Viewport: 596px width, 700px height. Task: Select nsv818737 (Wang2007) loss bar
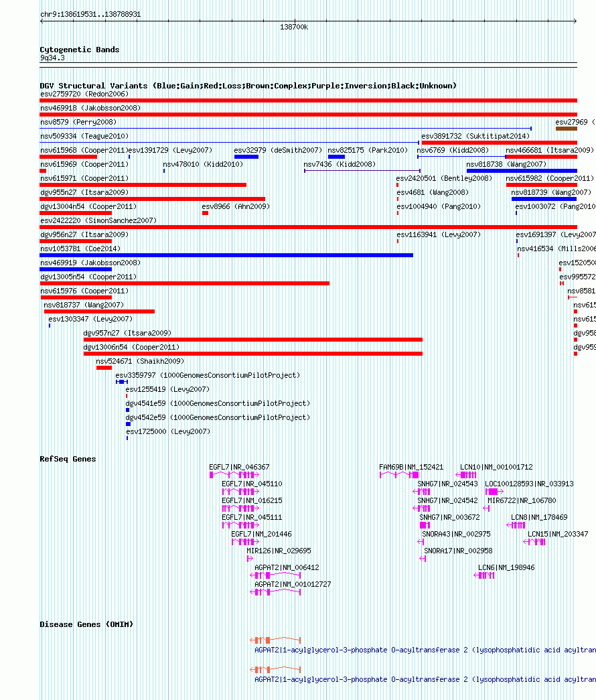point(99,311)
